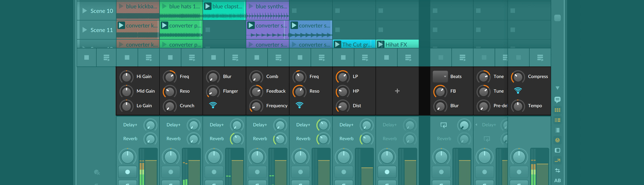Click the Delay+ send knob on blue kickba track

tap(150, 125)
